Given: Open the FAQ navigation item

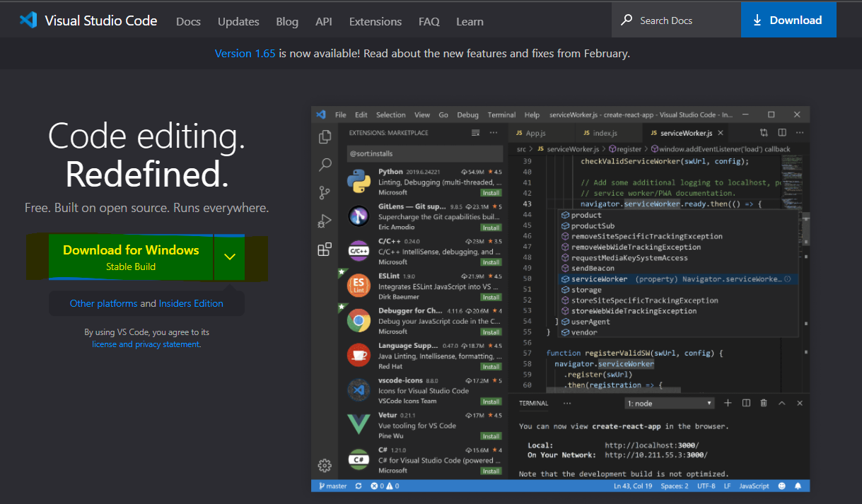Looking at the screenshot, I should [429, 22].
